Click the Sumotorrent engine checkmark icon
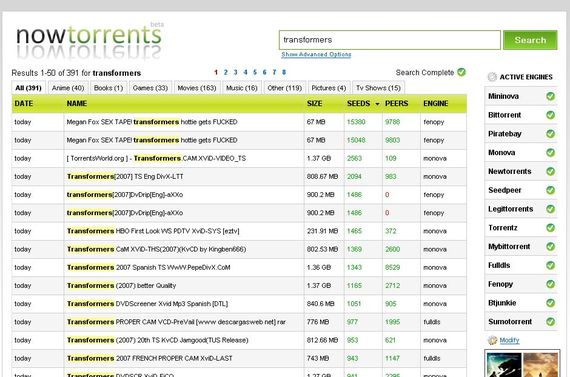 (550, 321)
